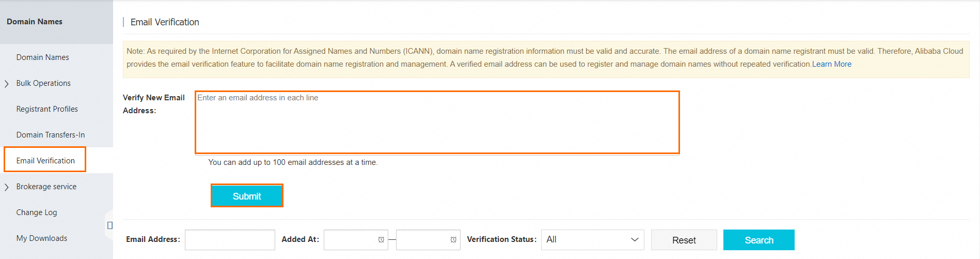
Task: Collapse the sidebar using the handle icon
Action: pyautogui.click(x=109, y=225)
